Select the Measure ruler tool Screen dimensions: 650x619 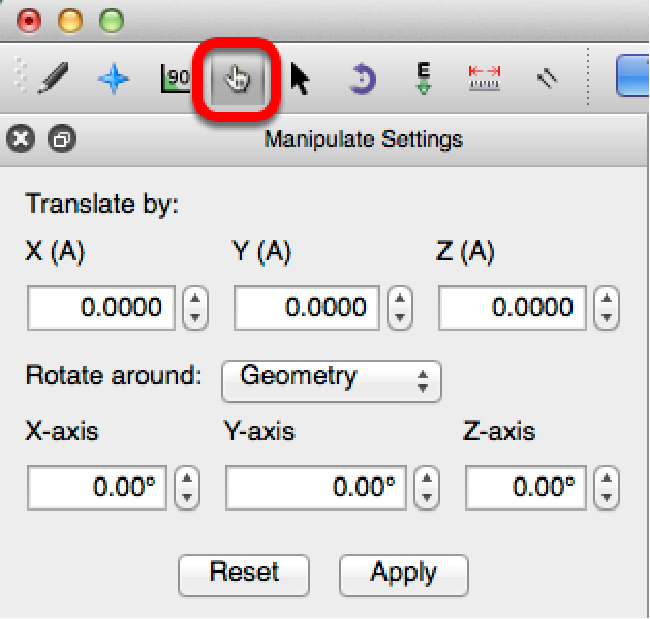(x=484, y=79)
